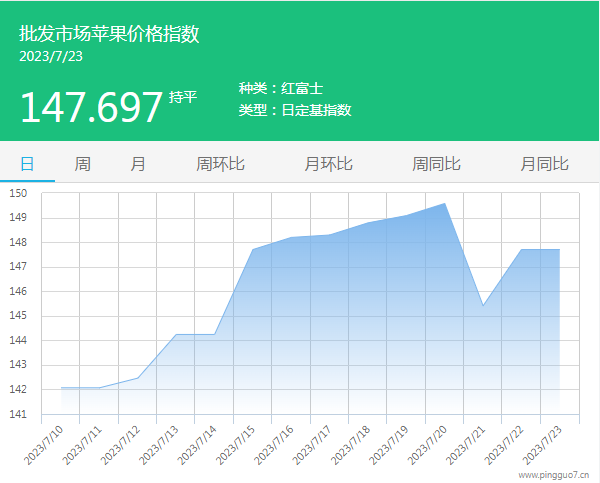The height and width of the screenshot is (483, 600).
Task: Click the chart dip point at 2023/7/21
Action: point(483,305)
